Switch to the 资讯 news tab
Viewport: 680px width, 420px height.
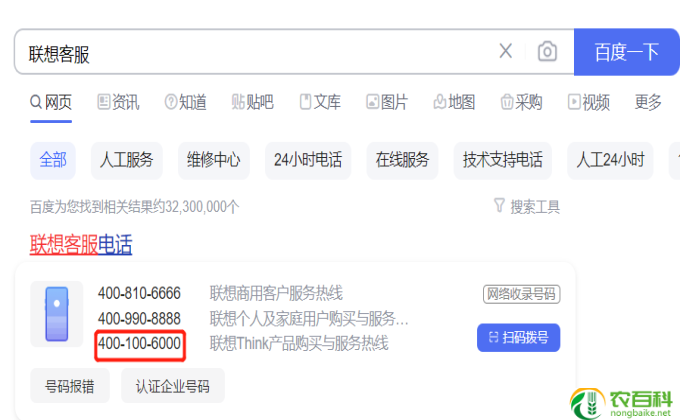[118, 102]
